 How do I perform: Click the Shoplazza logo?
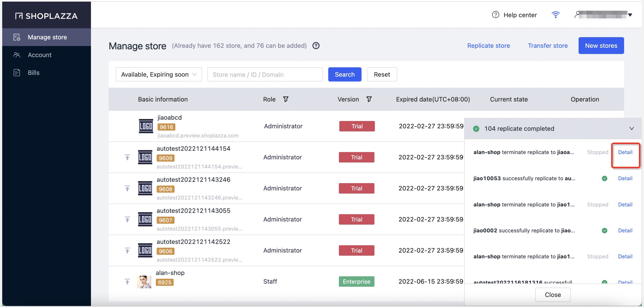(46, 16)
